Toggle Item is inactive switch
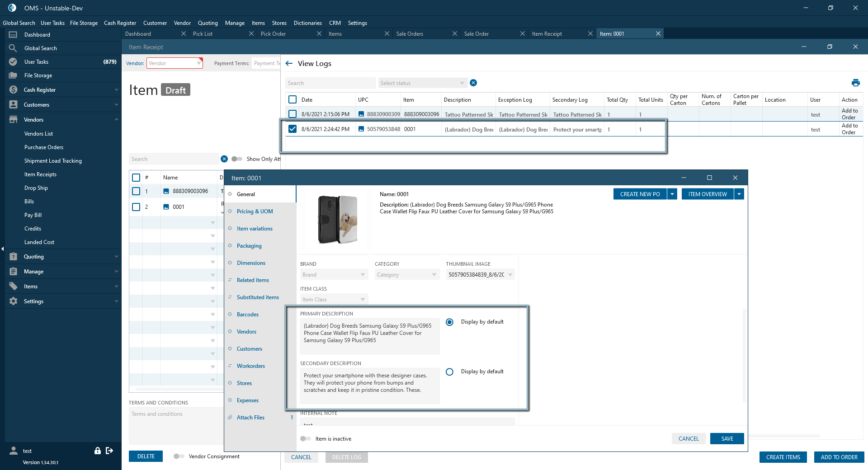Image resolution: width=868 pixels, height=470 pixels. coord(306,439)
